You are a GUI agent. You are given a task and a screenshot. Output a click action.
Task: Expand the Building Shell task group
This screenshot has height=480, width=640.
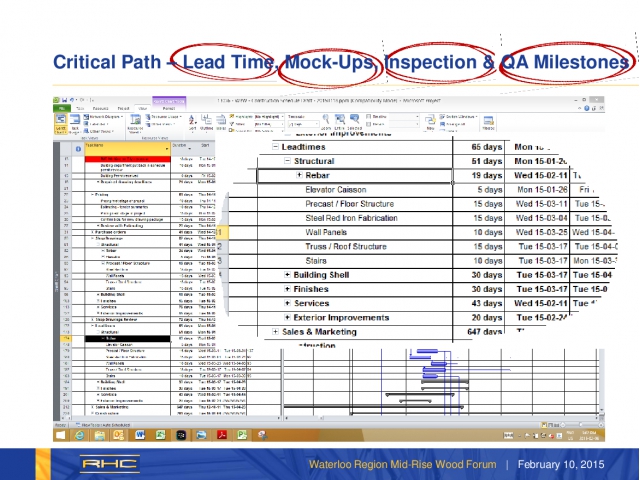pos(287,274)
